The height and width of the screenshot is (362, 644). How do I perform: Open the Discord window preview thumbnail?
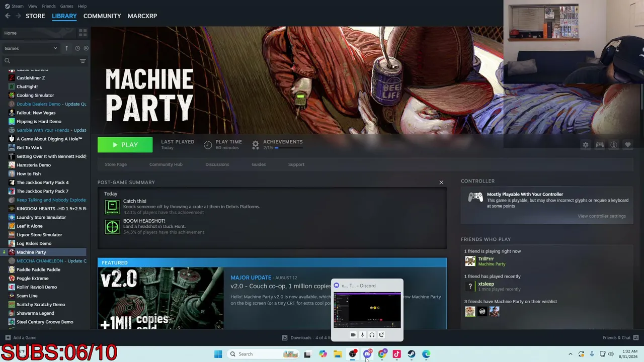point(367,310)
